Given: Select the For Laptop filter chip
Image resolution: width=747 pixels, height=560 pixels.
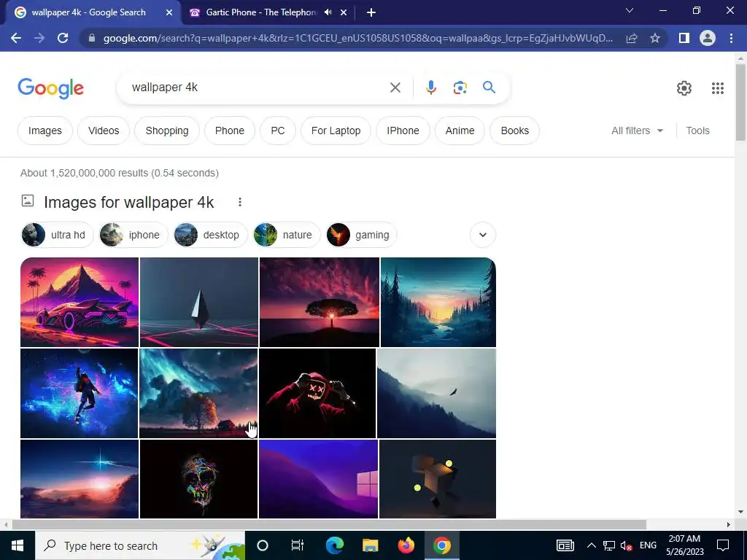Looking at the screenshot, I should click(x=336, y=131).
